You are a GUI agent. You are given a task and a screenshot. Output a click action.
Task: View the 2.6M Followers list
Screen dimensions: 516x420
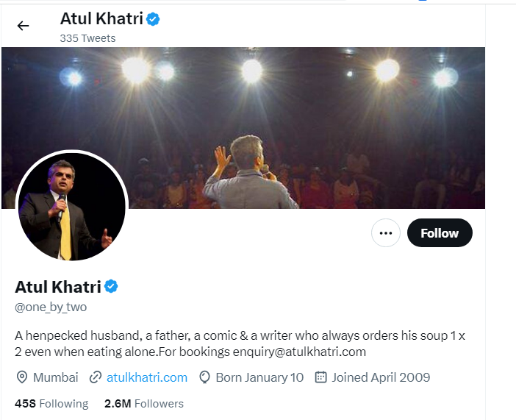(x=144, y=404)
